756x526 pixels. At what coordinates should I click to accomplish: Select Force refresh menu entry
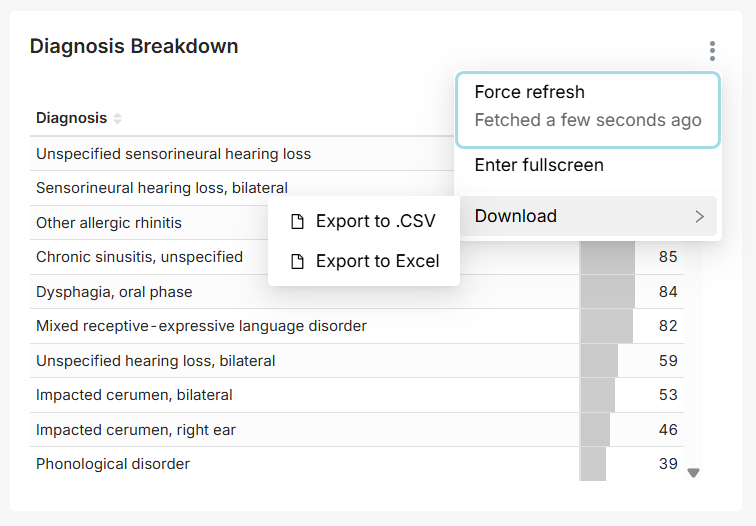point(588,110)
